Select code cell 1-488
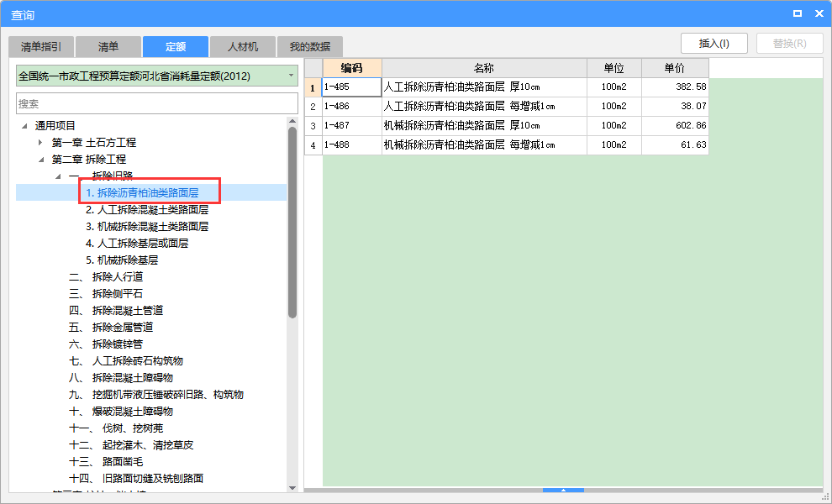 tap(352, 144)
